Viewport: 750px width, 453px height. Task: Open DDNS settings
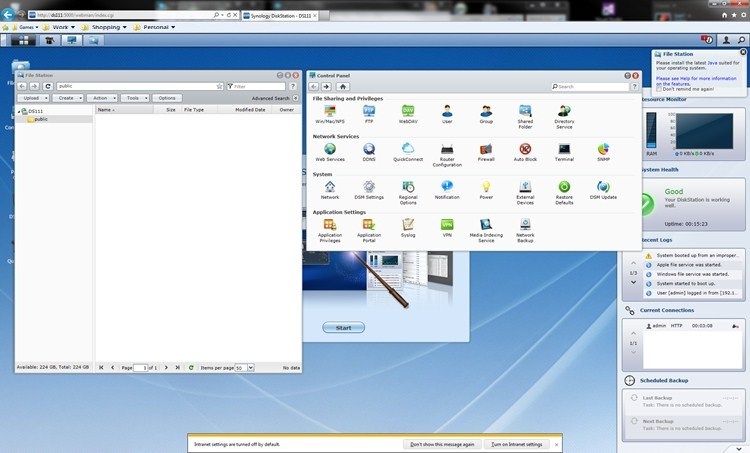pyautogui.click(x=369, y=152)
